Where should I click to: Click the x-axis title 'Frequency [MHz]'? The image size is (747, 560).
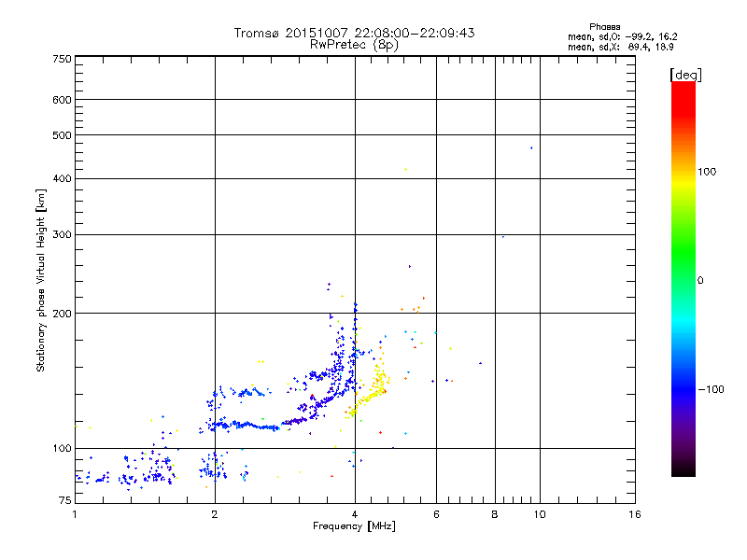(x=354, y=526)
